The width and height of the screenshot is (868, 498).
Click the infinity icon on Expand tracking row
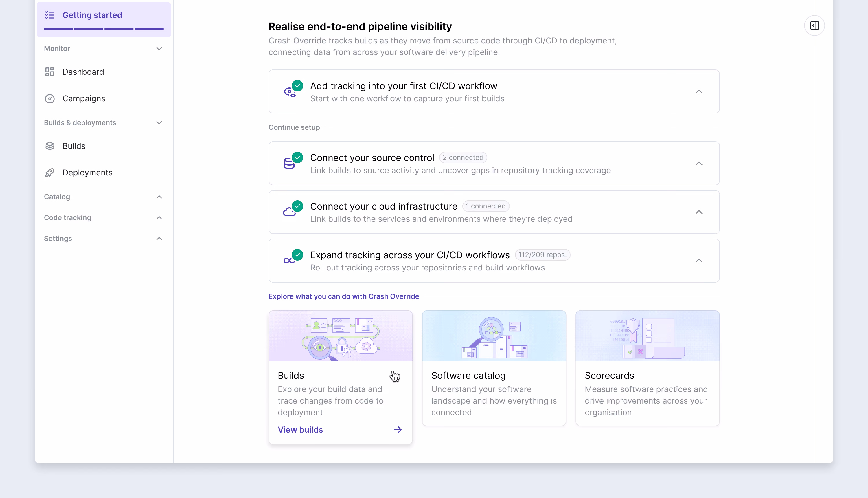tap(289, 261)
